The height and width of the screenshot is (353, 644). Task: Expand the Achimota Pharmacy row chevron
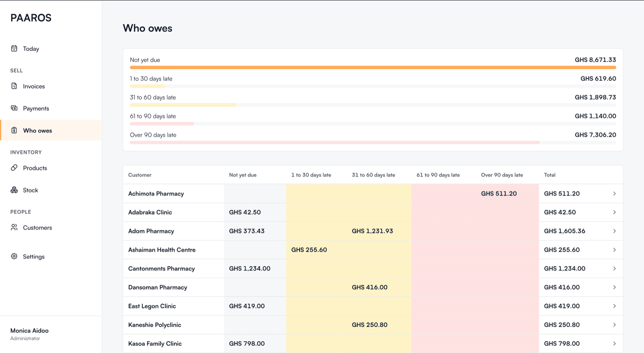(x=614, y=193)
